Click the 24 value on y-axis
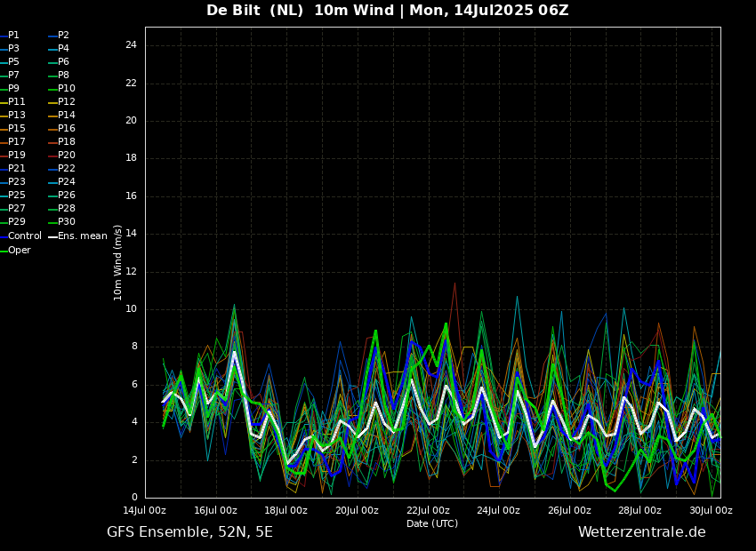Viewport: 756px width, 551px height. (131, 45)
